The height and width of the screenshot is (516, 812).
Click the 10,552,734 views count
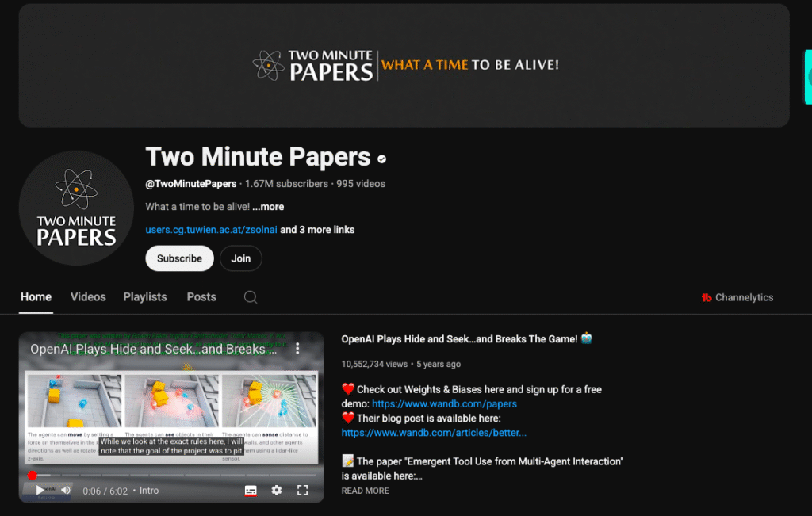374,364
